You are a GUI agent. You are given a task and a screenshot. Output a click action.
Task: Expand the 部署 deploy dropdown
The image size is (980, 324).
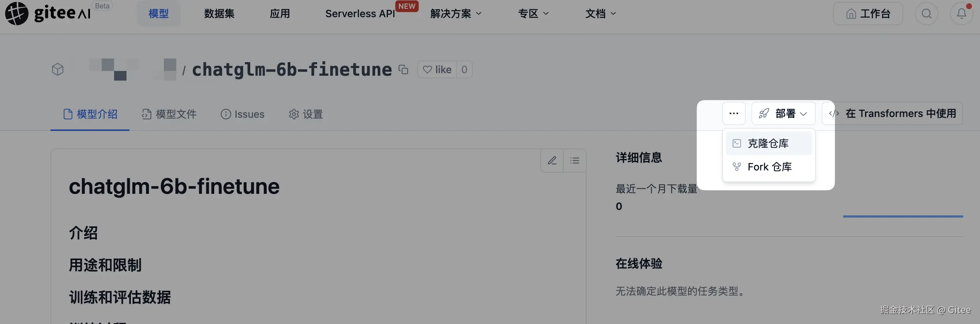coord(783,113)
